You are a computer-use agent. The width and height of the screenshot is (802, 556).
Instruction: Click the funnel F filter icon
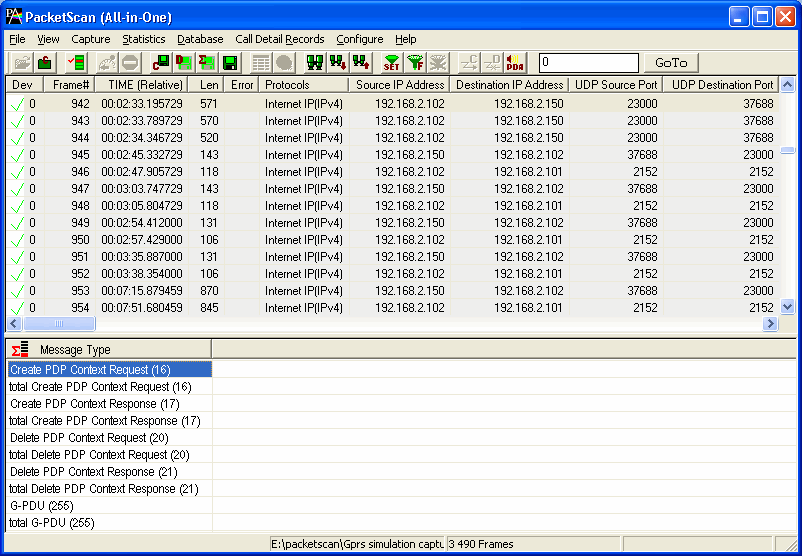[x=415, y=63]
